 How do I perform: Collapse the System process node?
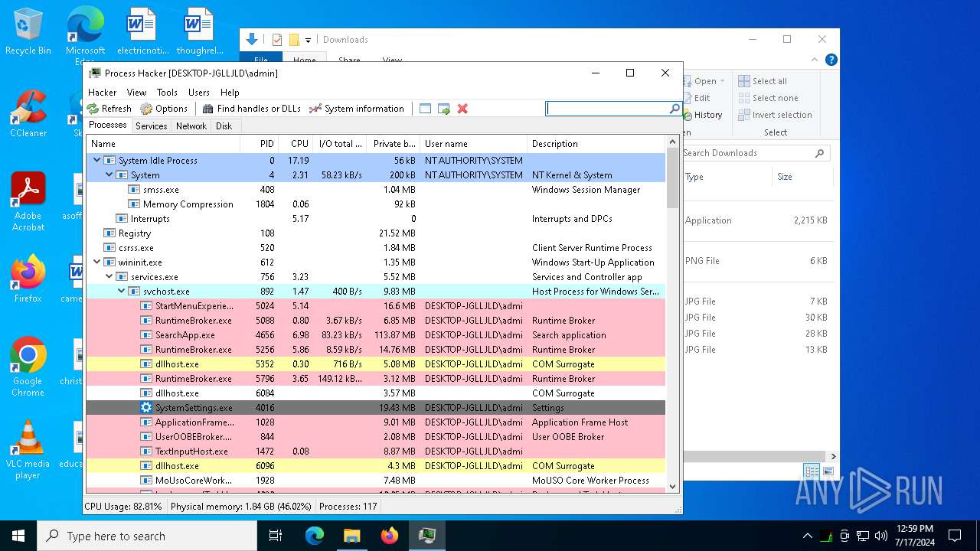click(109, 175)
